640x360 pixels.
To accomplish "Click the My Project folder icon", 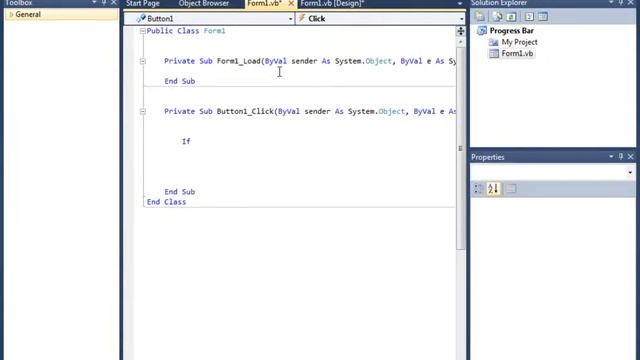I will (x=493, y=42).
